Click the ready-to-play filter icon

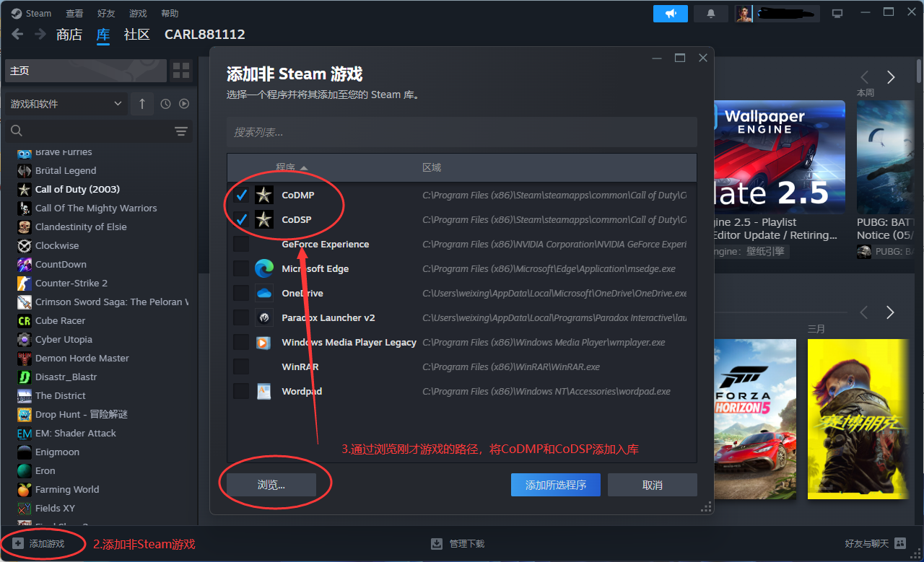[x=184, y=104]
